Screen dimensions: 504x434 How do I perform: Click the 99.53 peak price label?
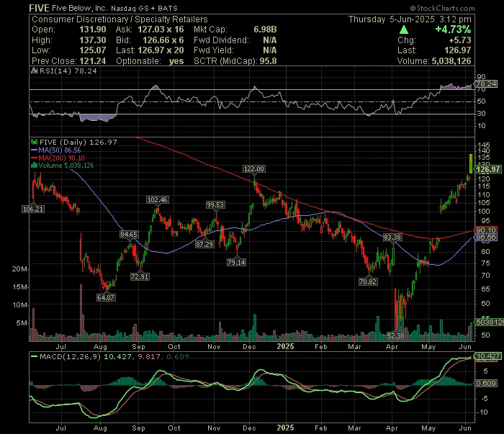click(x=215, y=204)
